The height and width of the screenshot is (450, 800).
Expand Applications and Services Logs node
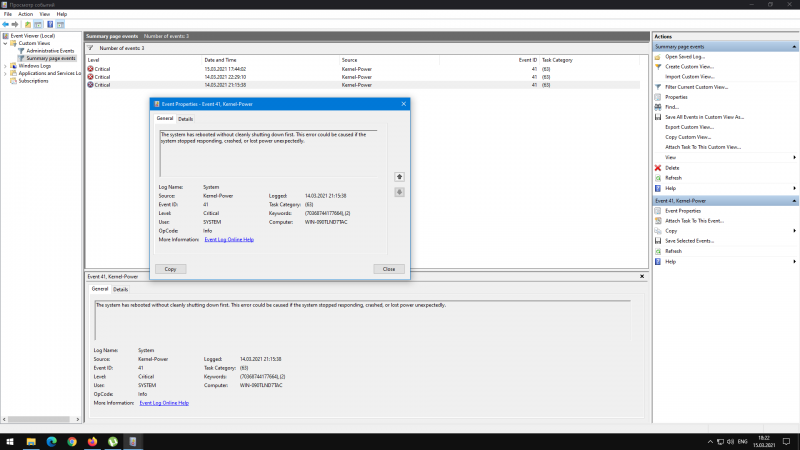coord(5,73)
